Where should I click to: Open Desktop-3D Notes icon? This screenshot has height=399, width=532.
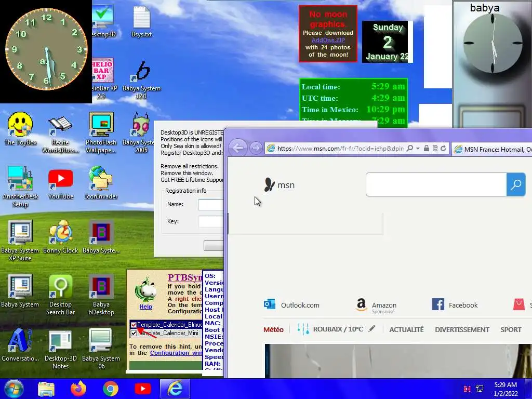60,349
